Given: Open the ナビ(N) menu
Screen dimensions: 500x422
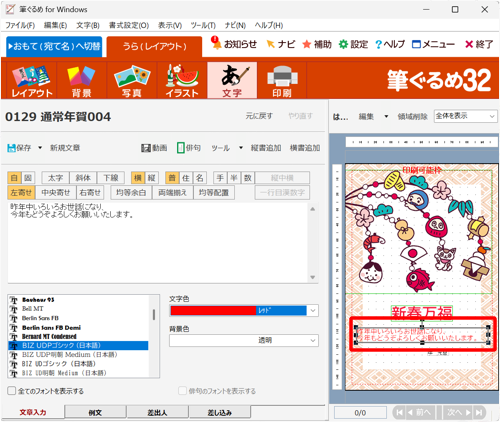Looking at the screenshot, I should tap(235, 25).
